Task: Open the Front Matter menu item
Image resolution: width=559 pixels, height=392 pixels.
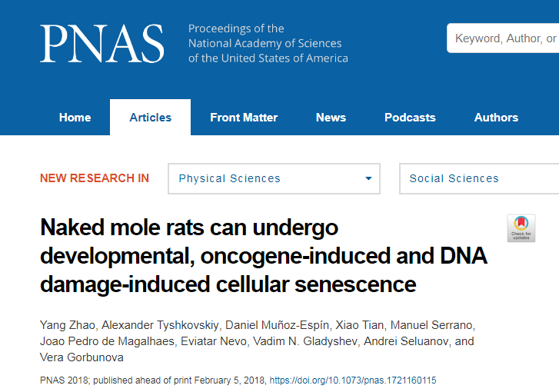Action: [244, 118]
